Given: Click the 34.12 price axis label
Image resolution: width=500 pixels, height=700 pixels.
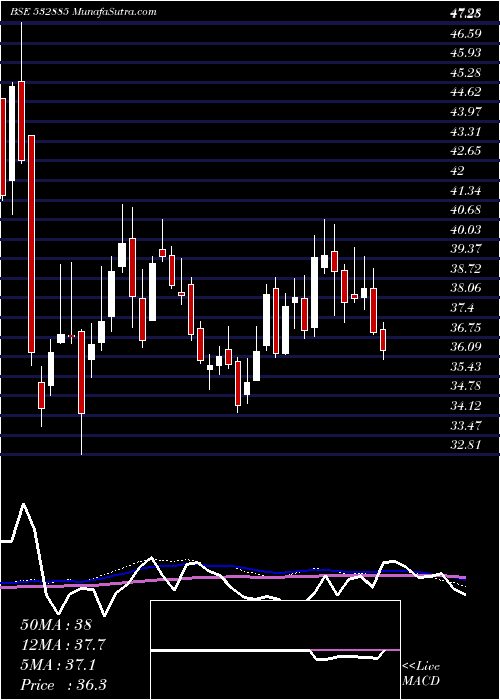Looking at the screenshot, I should coord(466,406).
